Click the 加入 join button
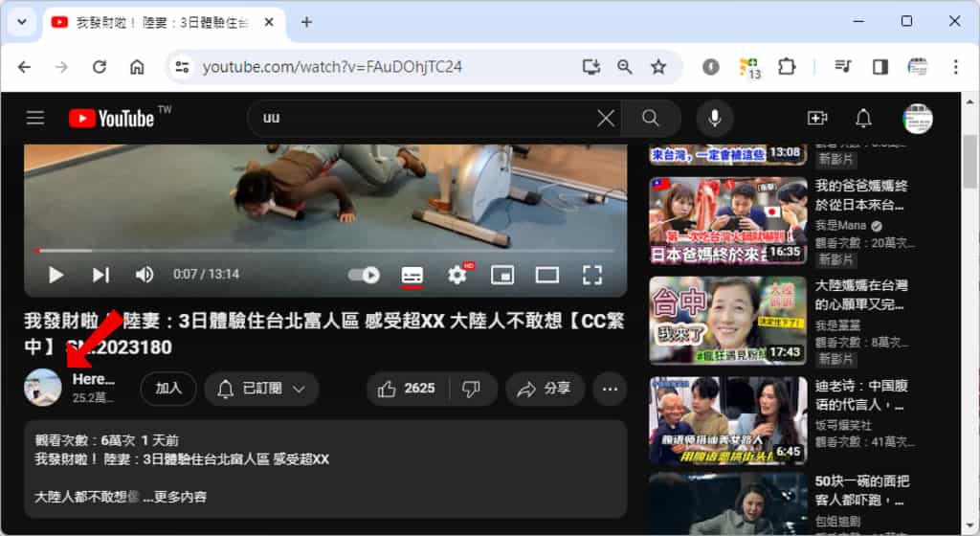Viewport: 980px width, 536px height. [168, 389]
